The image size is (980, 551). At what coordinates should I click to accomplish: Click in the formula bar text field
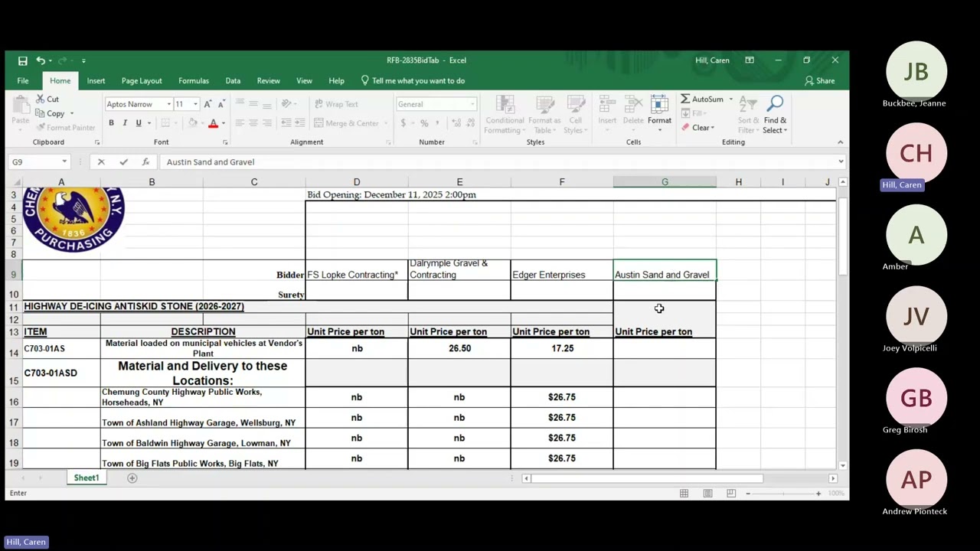[x=498, y=162]
